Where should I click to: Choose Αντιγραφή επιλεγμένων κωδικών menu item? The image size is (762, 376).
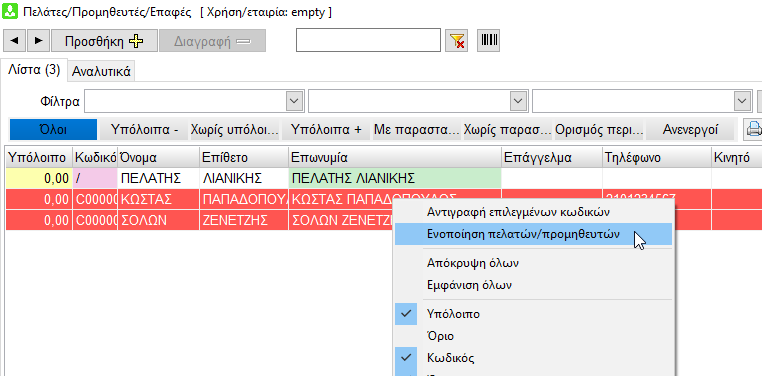[x=533, y=212]
